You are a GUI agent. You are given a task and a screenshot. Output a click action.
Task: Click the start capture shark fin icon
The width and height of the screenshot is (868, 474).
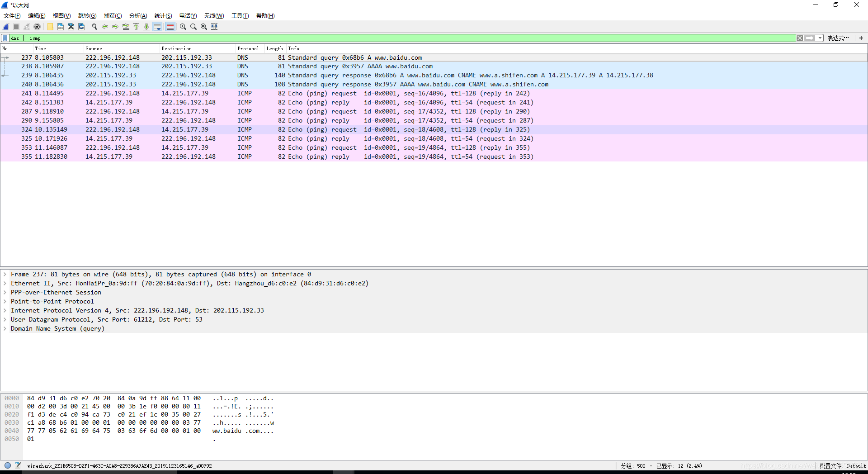6,27
